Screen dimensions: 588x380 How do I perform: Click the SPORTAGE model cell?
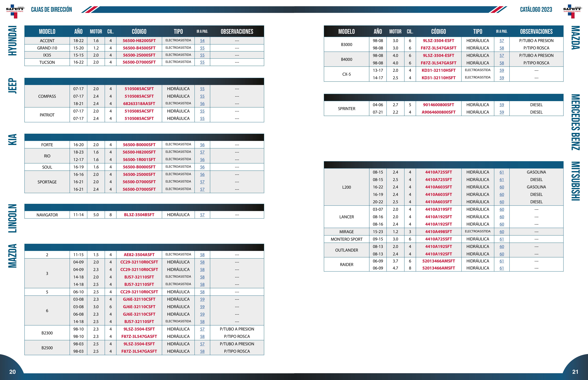(x=47, y=182)
